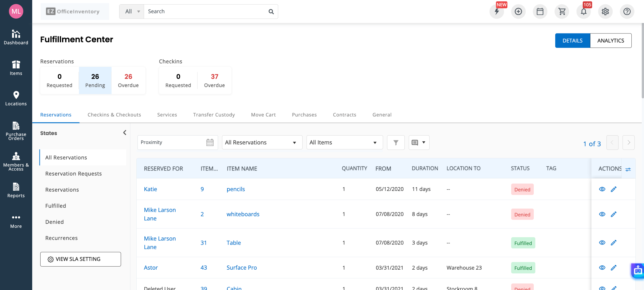This screenshot has width=644, height=290.
Task: Open the Transfer Custody tab
Action: click(214, 115)
